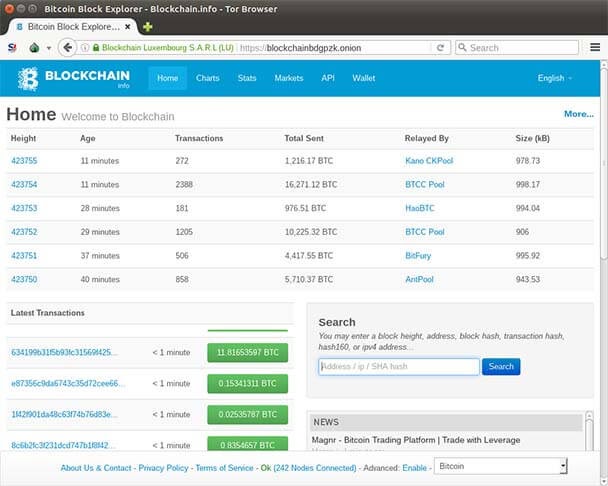
Task: Click the blue Search button
Action: pyautogui.click(x=501, y=367)
